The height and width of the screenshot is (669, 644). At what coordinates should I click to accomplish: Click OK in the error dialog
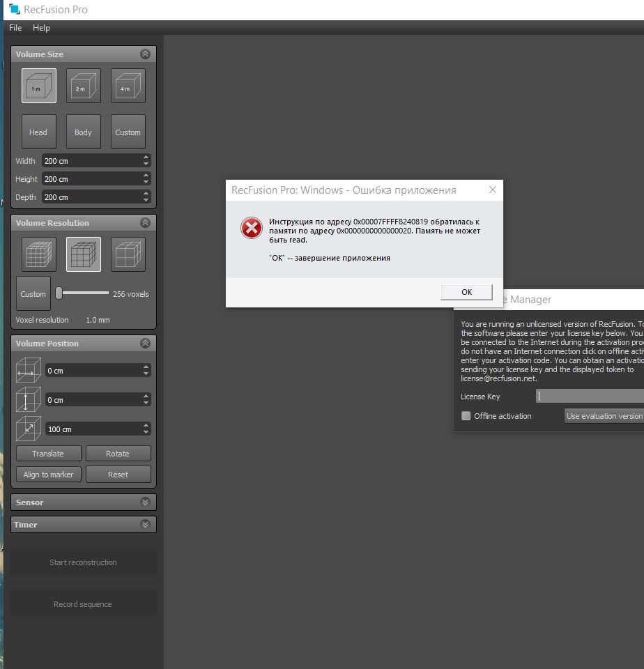tap(466, 292)
